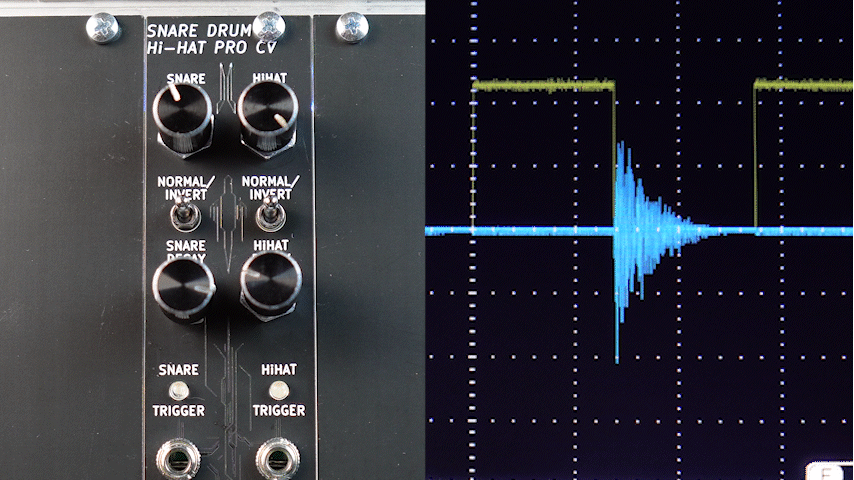Flip the hihat NORMAL/INVERT toggle switch
The width and height of the screenshot is (854, 480).
(x=270, y=213)
